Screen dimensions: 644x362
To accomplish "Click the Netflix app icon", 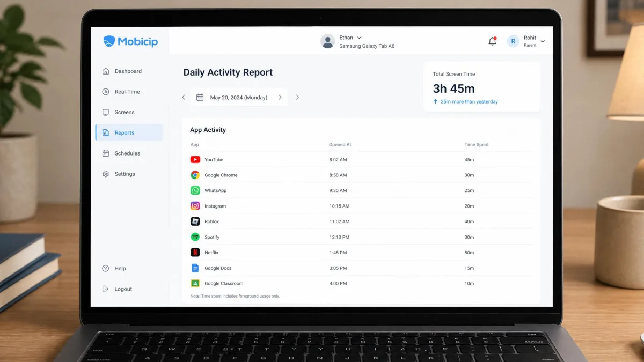I will [x=195, y=253].
